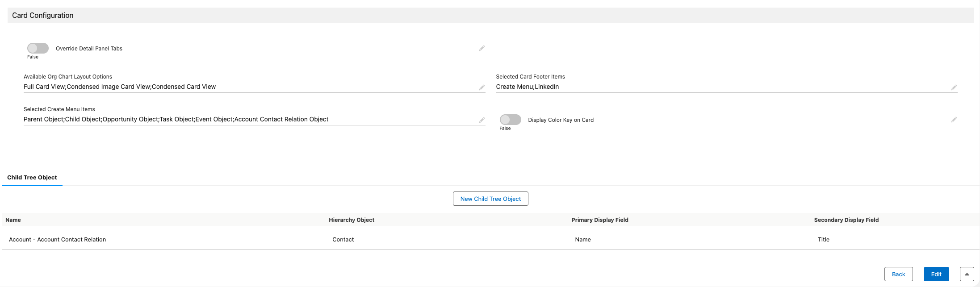Click the up-arrow button next to Edit
Image resolution: width=980 pixels, height=287 pixels.
[967, 274]
